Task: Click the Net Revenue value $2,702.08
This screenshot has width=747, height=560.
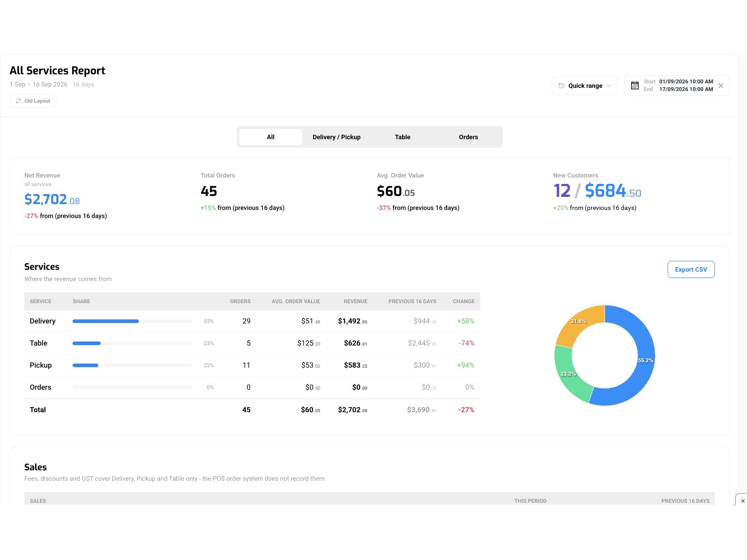Action: pos(52,199)
